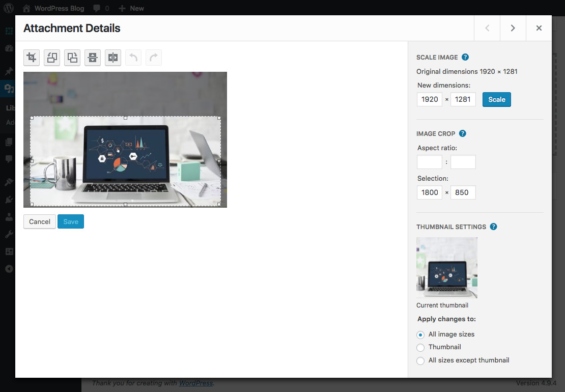Select All image sizes radio
This screenshot has height=392, width=565.
420,334
